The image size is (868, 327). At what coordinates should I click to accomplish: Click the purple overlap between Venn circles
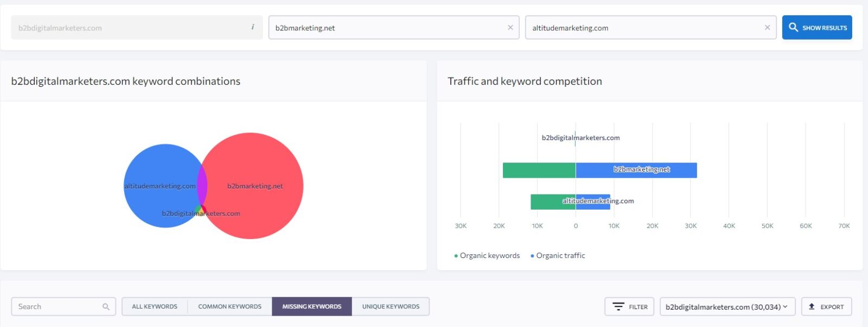(202, 185)
